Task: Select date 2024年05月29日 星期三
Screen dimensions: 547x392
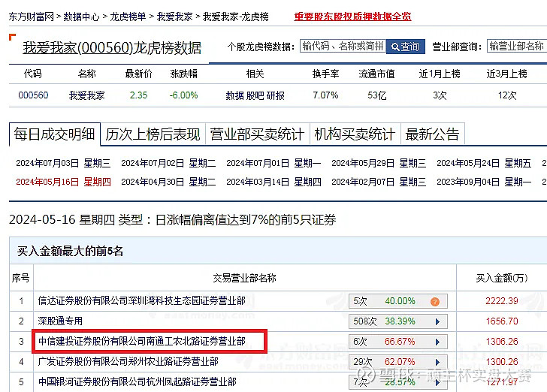Action: [x=379, y=163]
